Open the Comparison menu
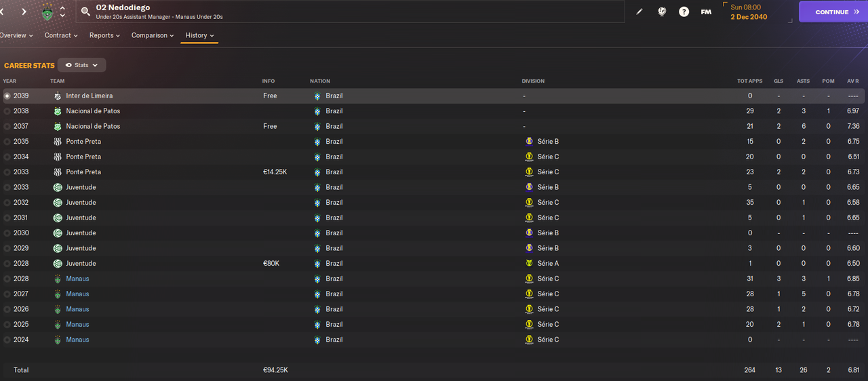 [153, 35]
